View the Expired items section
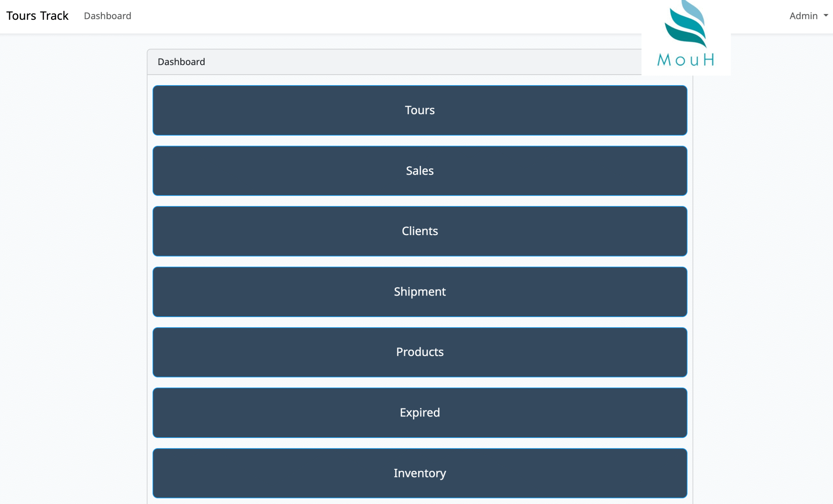The image size is (833, 504). click(x=419, y=413)
